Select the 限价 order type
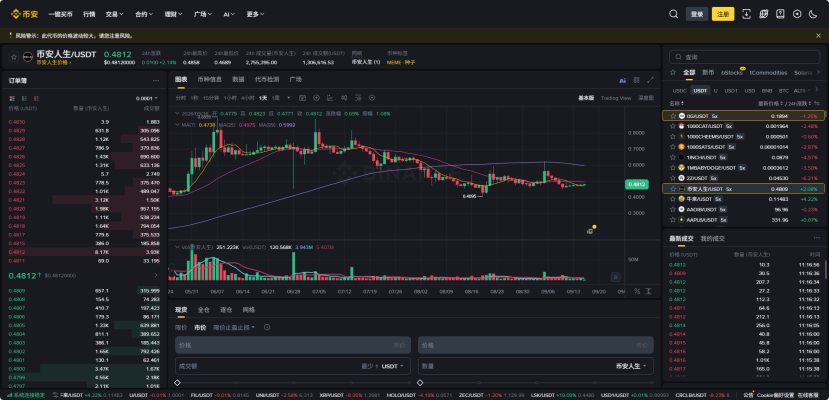The image size is (829, 400). (x=181, y=328)
